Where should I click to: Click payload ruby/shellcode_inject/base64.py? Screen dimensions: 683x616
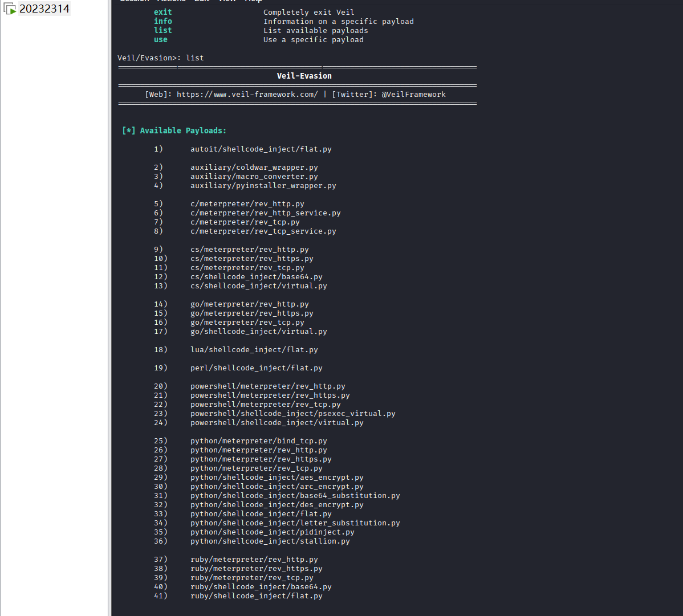261,588
